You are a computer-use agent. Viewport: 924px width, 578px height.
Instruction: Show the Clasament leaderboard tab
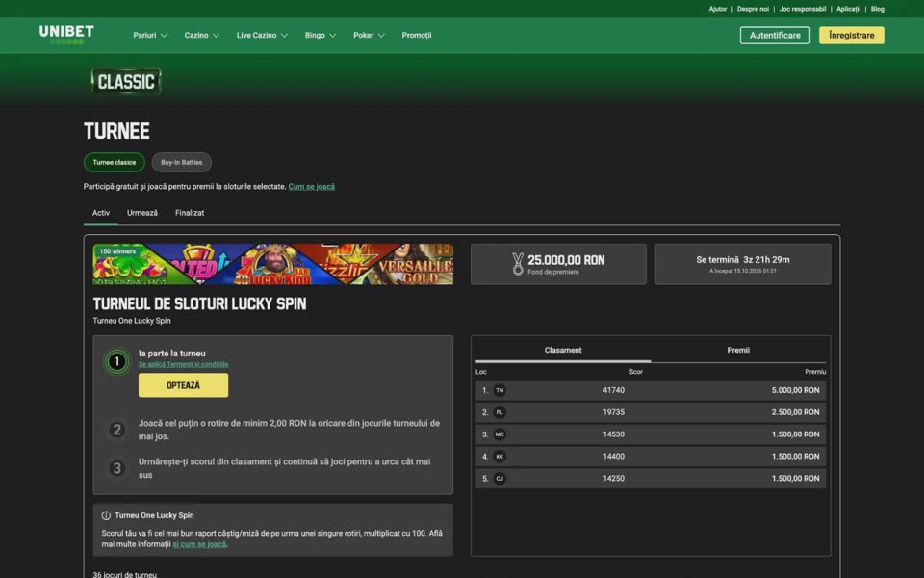pos(563,351)
